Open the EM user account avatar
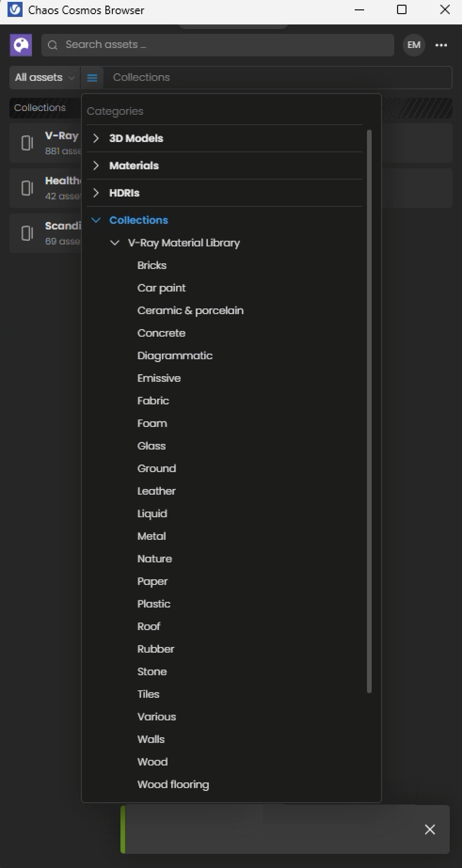 click(x=414, y=45)
